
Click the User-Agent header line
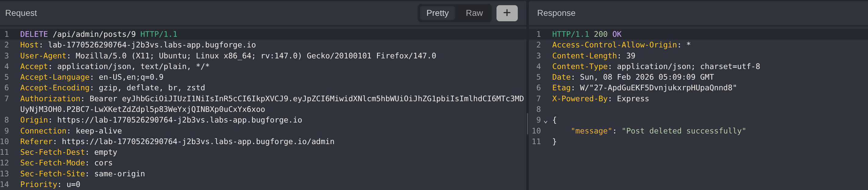coord(228,56)
